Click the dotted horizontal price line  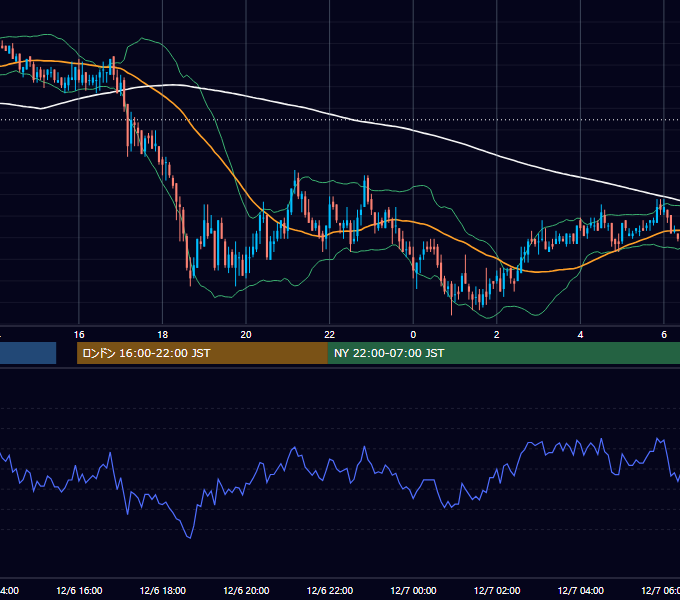(340, 119)
